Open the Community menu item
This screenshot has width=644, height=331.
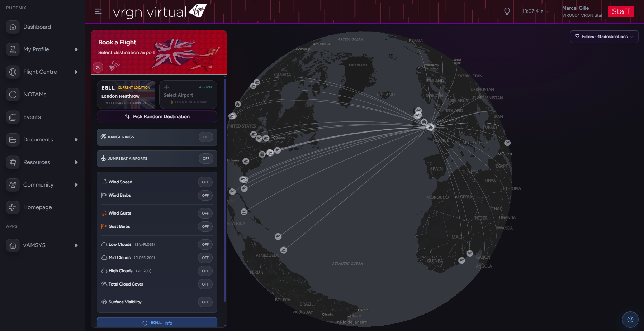38,185
